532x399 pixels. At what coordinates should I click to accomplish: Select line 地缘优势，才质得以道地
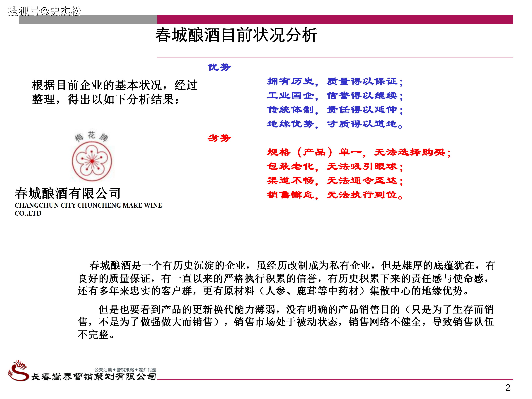click(335, 124)
